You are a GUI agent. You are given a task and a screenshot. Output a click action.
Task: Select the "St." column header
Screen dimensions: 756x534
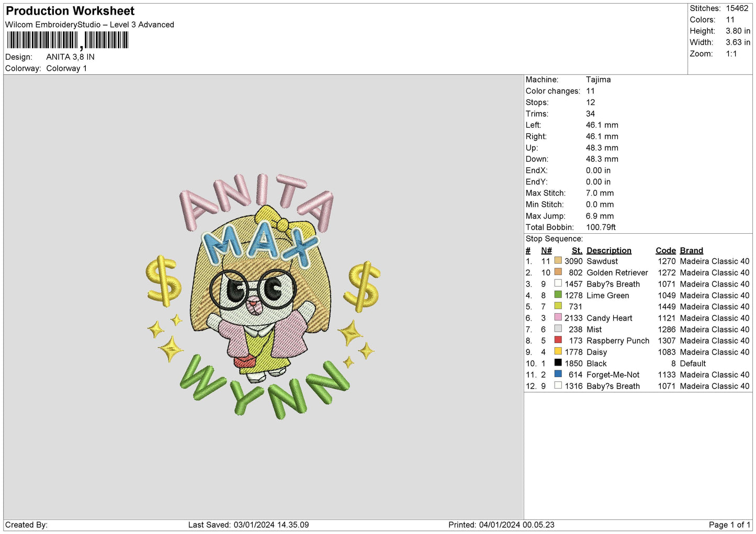coord(577,251)
